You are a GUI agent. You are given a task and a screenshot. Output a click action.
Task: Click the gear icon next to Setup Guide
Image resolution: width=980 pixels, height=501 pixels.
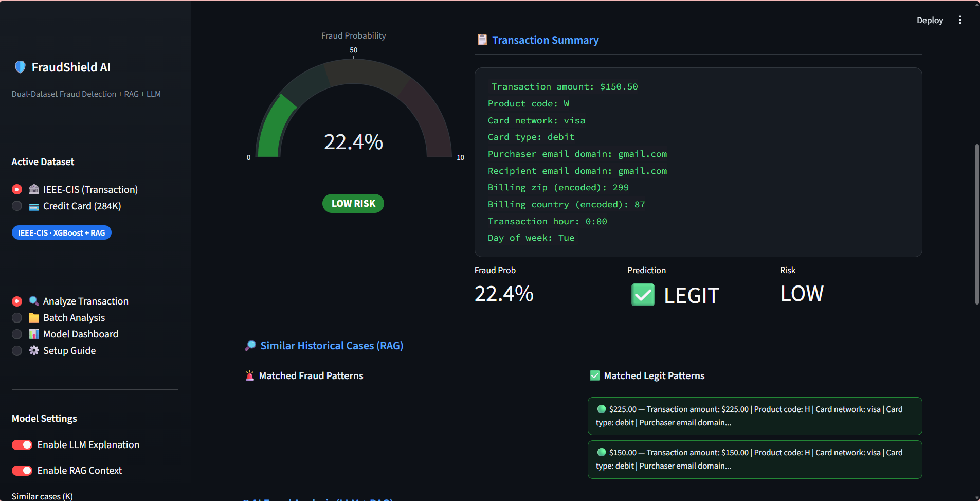click(x=33, y=350)
